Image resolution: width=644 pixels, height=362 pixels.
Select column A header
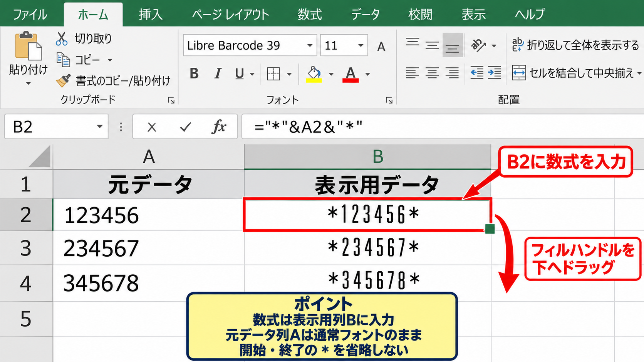point(149,157)
